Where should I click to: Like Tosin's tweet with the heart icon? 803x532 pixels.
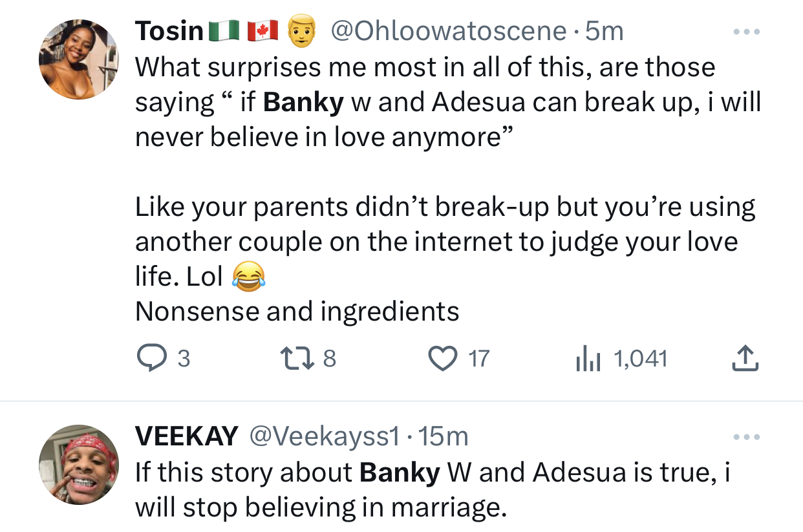(x=442, y=359)
